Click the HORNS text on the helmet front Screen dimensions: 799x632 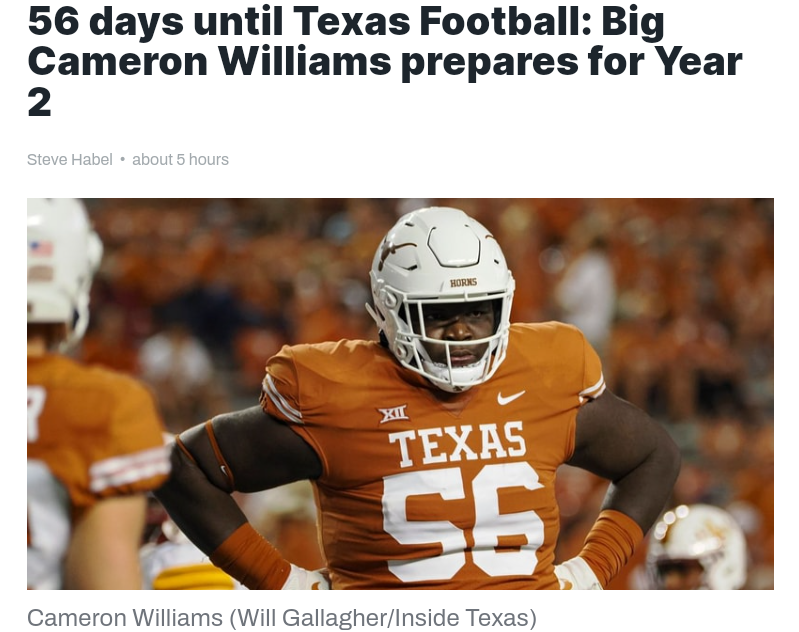(463, 282)
